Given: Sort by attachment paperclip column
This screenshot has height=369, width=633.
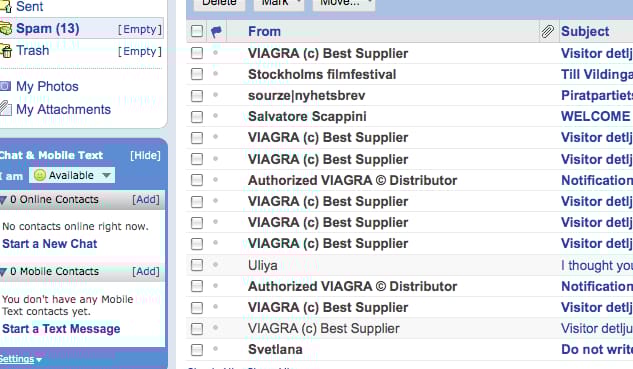Looking at the screenshot, I should pos(547,31).
